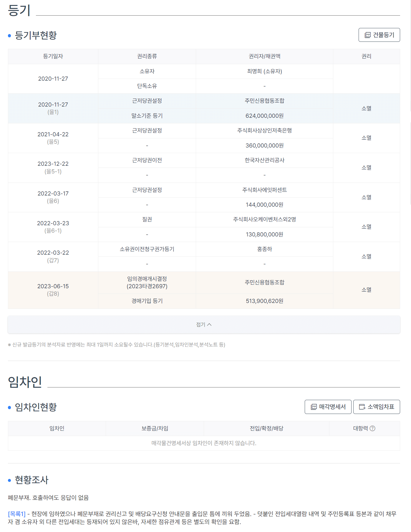The image size is (411, 532).
Task: Click the PDF icon inside 매각명세서 button
Action: click(x=314, y=407)
